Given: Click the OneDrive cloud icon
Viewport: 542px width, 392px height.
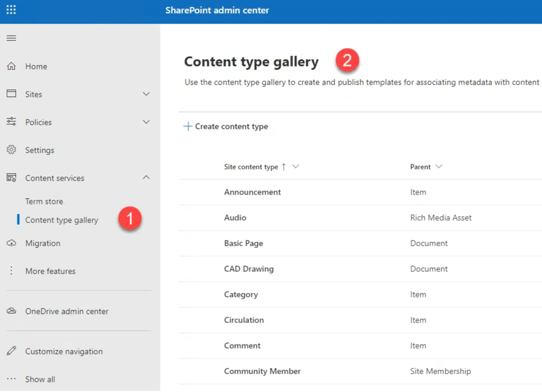Looking at the screenshot, I should [x=11, y=311].
